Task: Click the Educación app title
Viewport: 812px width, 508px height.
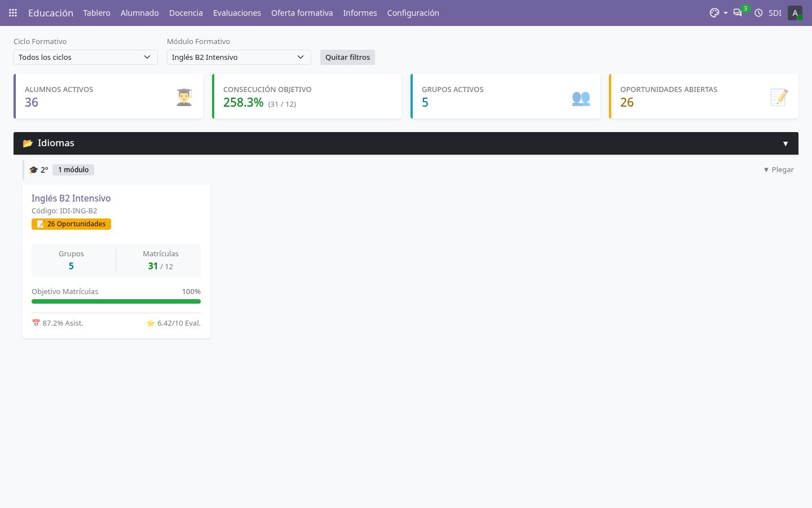Action: pyautogui.click(x=51, y=12)
